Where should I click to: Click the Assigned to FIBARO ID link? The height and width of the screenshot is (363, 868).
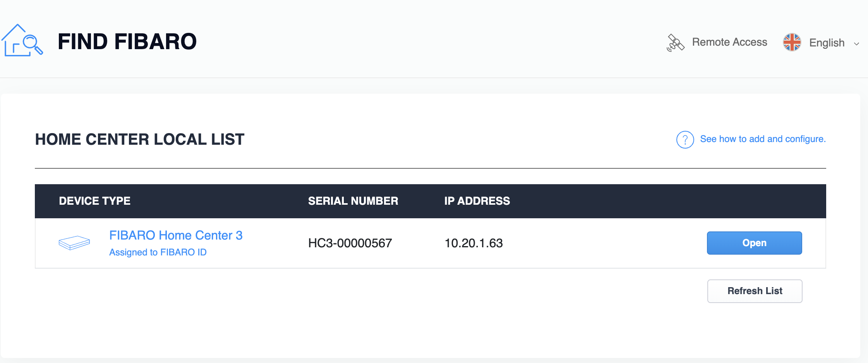(158, 252)
